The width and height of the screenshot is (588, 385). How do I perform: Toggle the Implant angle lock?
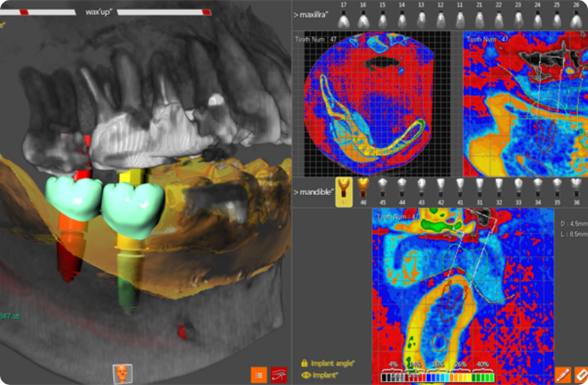click(305, 363)
